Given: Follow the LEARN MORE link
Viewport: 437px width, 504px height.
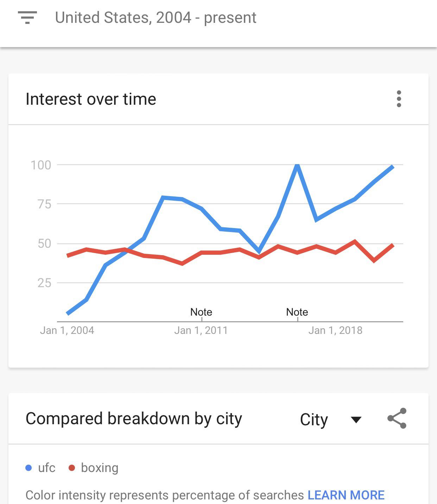Looking at the screenshot, I should coord(346,495).
